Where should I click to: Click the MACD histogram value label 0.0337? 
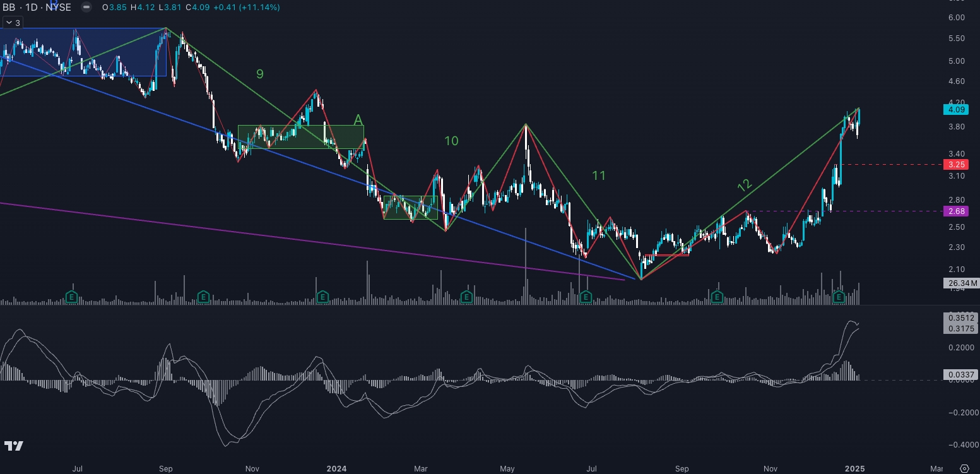pos(960,375)
